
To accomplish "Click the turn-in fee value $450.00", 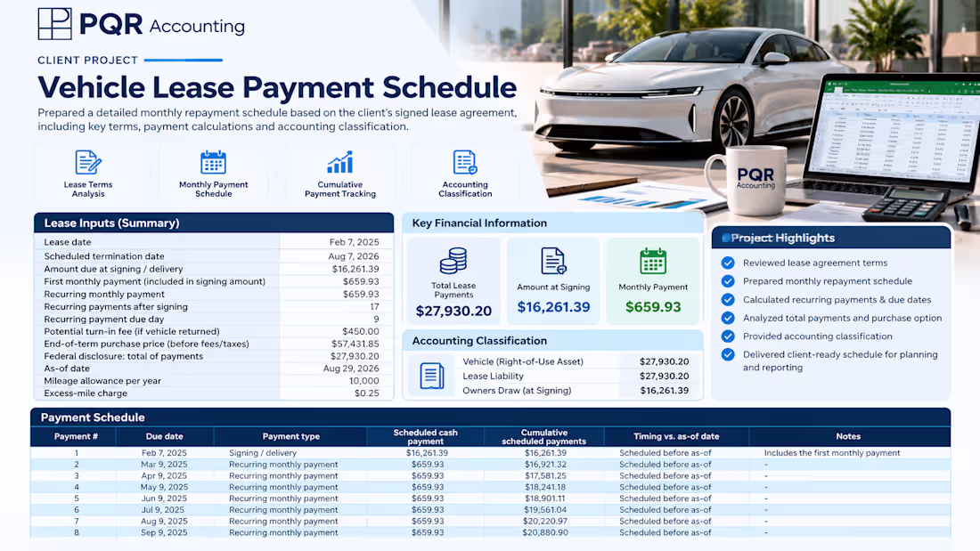I will click(361, 332).
